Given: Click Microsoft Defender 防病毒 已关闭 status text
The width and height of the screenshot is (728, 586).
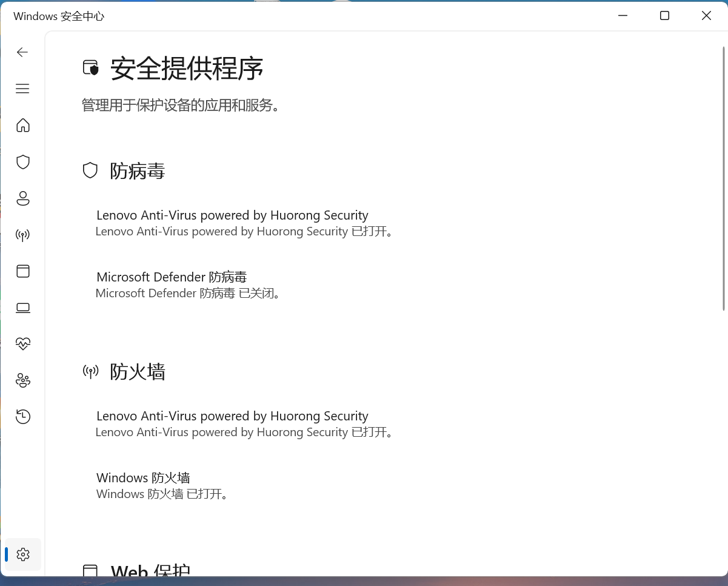Looking at the screenshot, I should [x=188, y=293].
